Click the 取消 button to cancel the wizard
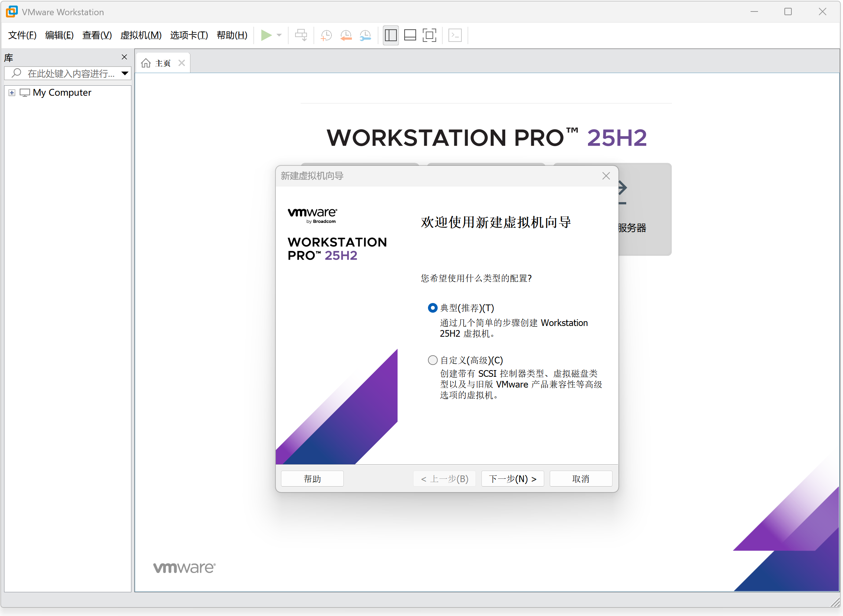 [581, 478]
